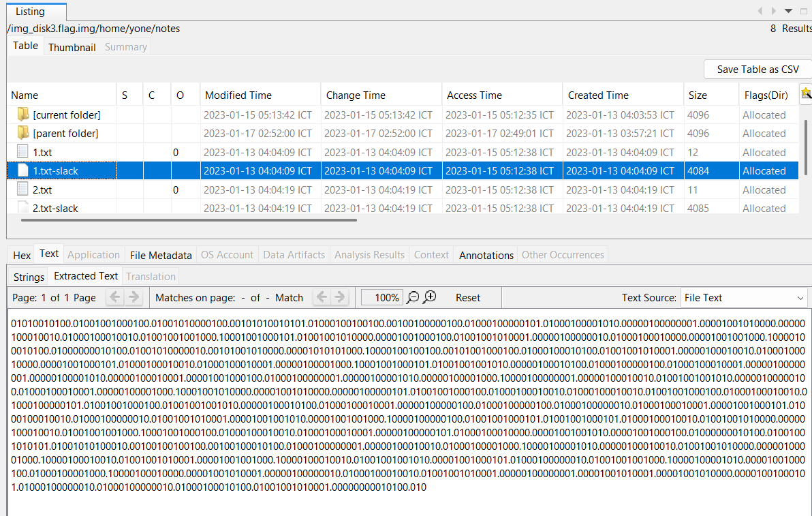
Task: Open the Annotations tab
Action: tap(486, 255)
